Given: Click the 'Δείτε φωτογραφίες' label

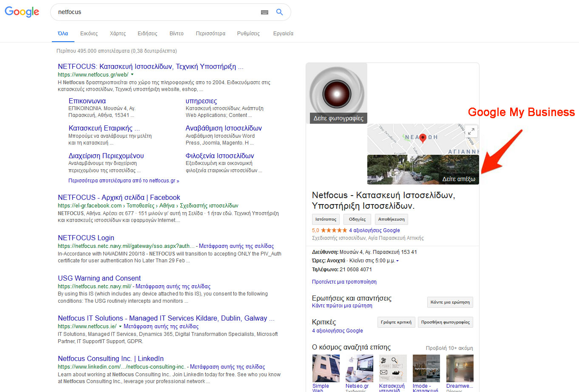Looking at the screenshot, I should click(x=338, y=118).
